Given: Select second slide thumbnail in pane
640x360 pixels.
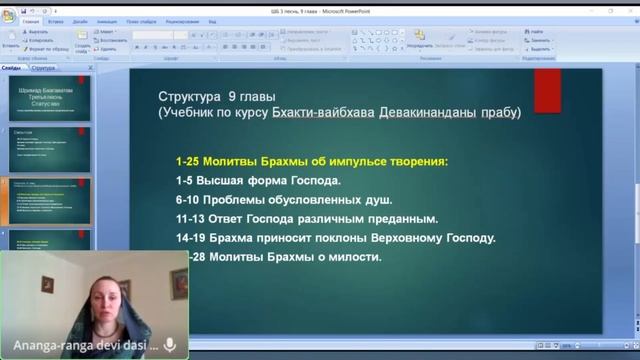Looking at the screenshot, I should 49,149.
